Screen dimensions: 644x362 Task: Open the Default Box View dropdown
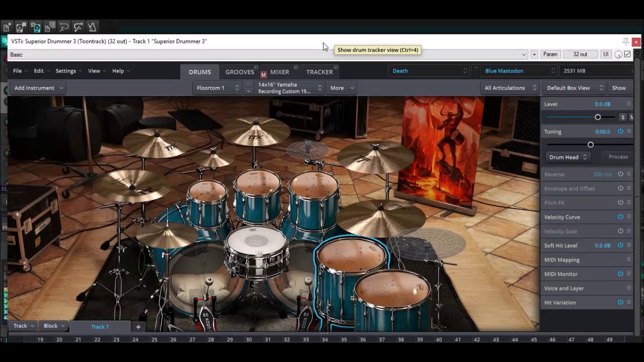574,88
